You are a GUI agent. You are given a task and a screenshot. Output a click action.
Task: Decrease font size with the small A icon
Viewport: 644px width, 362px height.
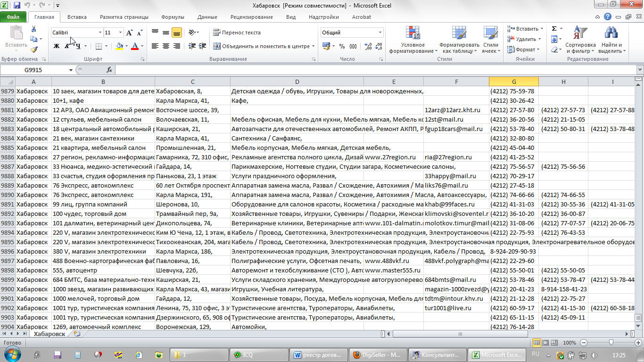[x=140, y=33]
